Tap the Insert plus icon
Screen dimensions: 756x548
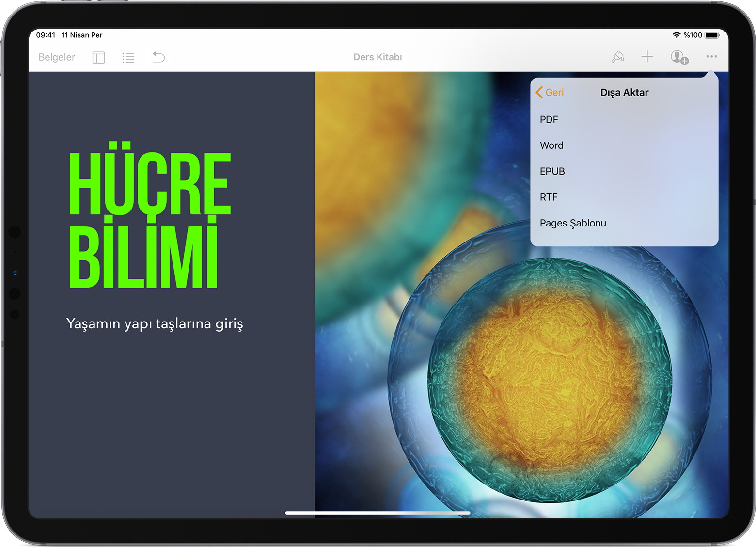pyautogui.click(x=647, y=57)
